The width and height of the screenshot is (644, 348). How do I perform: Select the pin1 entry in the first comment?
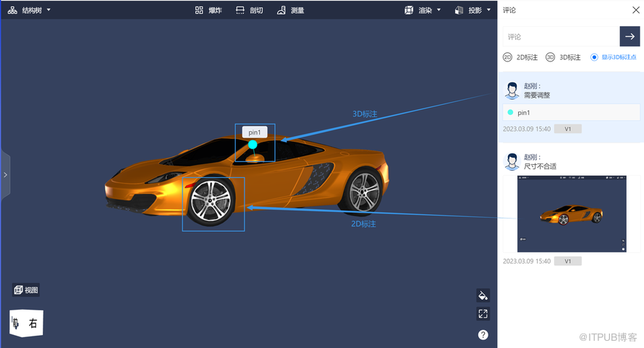[x=571, y=113]
